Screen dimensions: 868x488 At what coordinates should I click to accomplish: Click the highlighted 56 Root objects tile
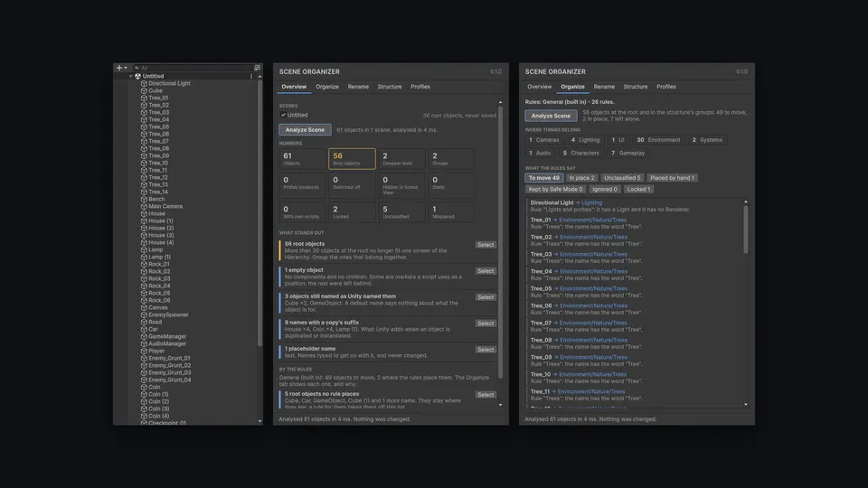352,159
